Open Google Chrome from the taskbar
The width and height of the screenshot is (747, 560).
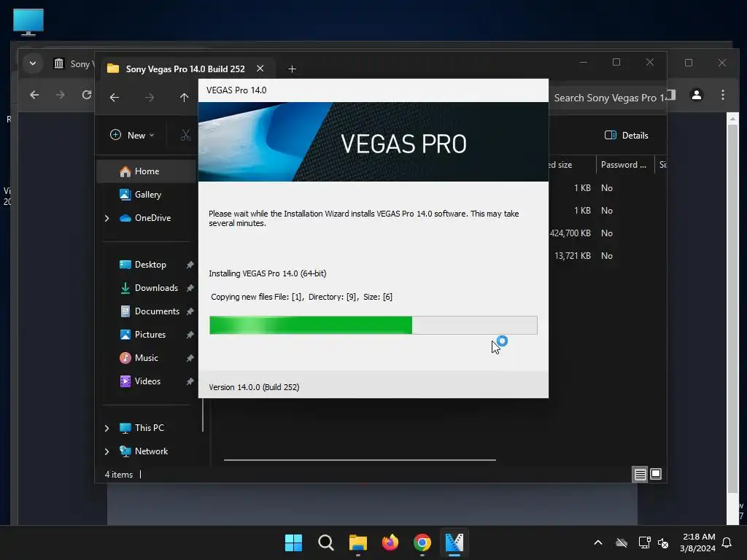click(422, 542)
